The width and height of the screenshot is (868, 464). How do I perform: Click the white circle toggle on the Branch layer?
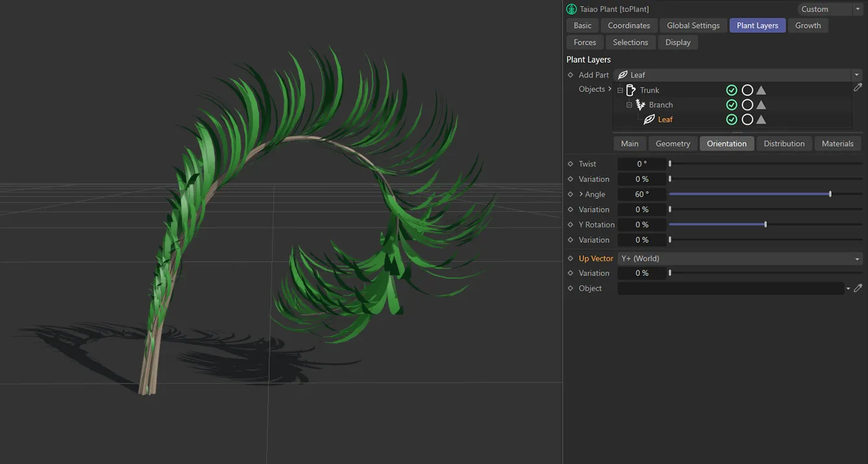[x=748, y=104]
